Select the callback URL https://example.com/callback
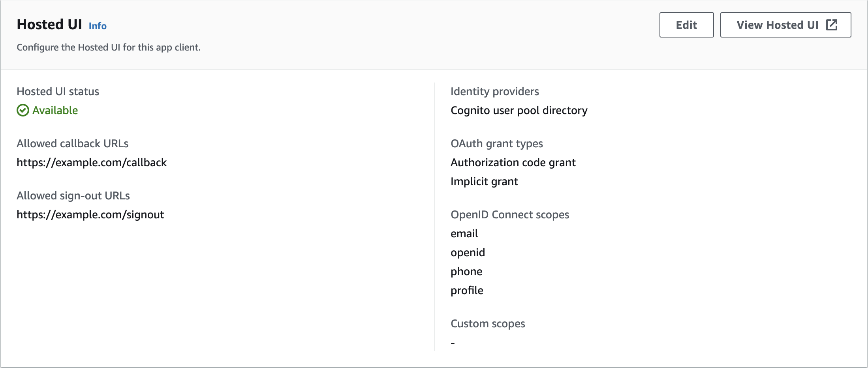Screen dimensions: 868x368 tap(92, 162)
